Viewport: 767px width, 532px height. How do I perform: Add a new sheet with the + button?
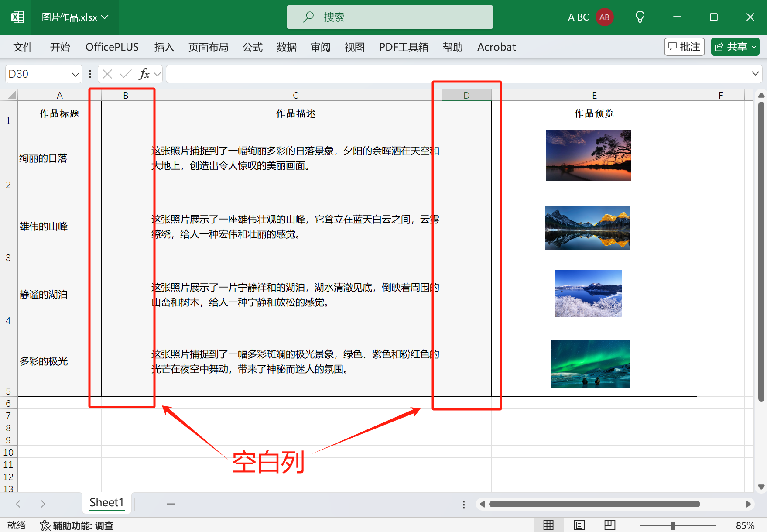(171, 503)
